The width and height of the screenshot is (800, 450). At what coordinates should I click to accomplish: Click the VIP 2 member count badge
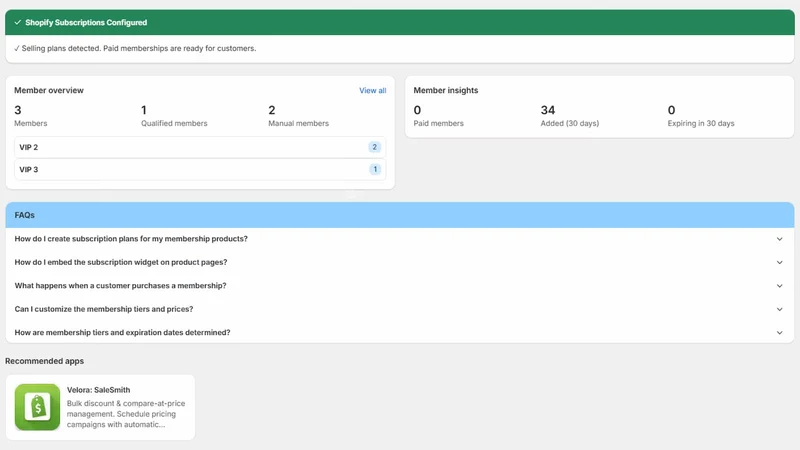point(374,147)
